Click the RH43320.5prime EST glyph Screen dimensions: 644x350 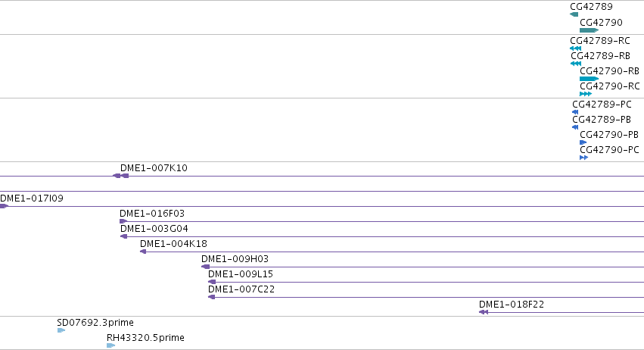point(110,345)
